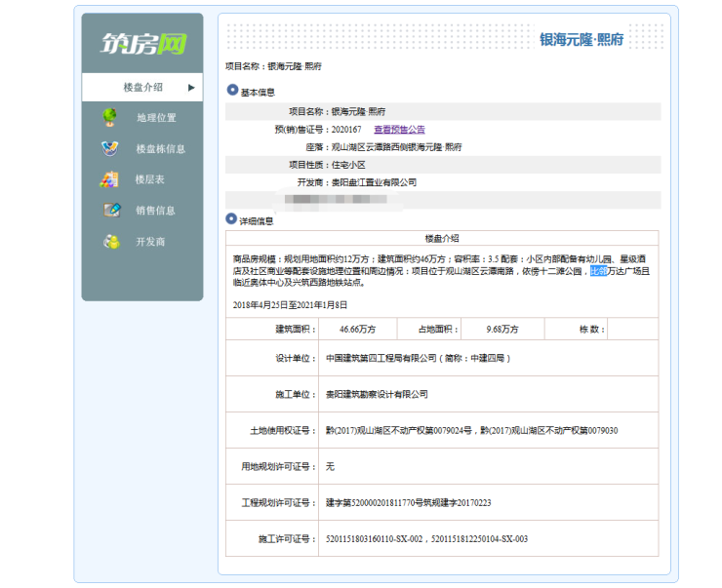The width and height of the screenshot is (722, 588).
Task: Click the 施工单位 label cell
Action: coord(272,394)
